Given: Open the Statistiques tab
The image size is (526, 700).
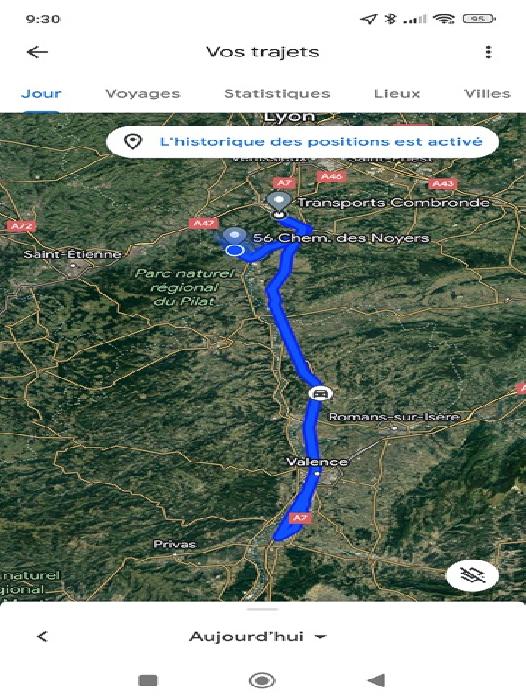Looking at the screenshot, I should pos(277,93).
